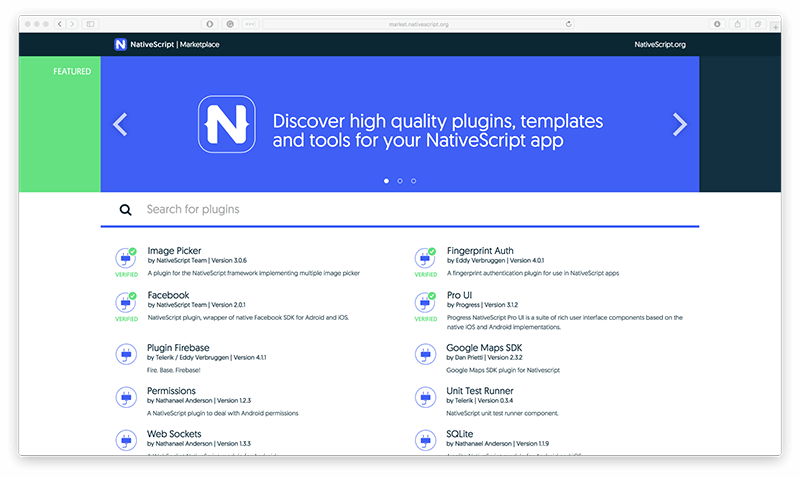This screenshot has width=800, height=478.
Task: Click 'Fire. Base. Firebase!' description
Action: pyautogui.click(x=173, y=370)
